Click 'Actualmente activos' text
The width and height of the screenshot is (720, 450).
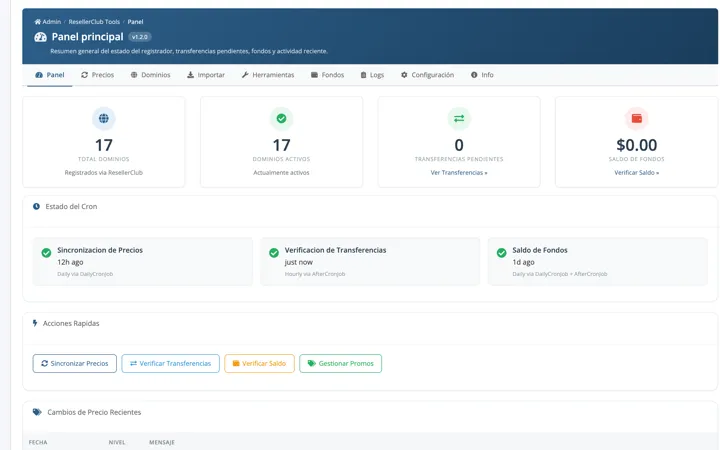pyautogui.click(x=281, y=173)
